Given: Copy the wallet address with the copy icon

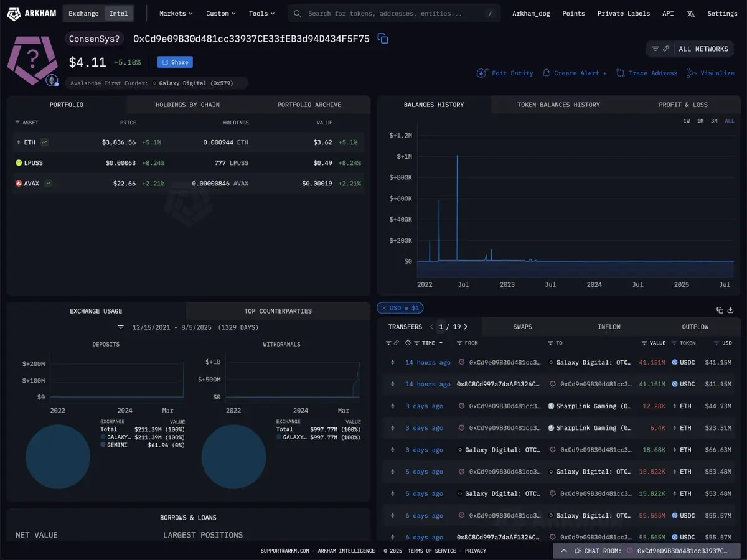Looking at the screenshot, I should coord(383,39).
